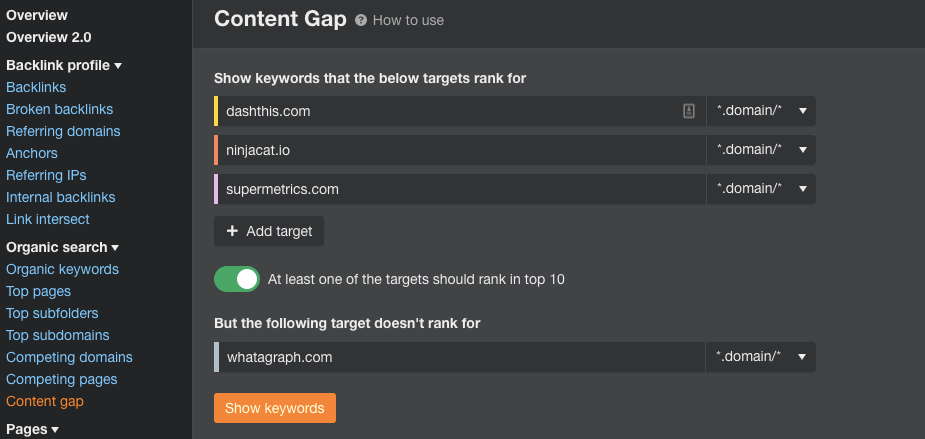The height and width of the screenshot is (439, 925).
Task: Collapse the Backlink profile section
Action: 64,65
